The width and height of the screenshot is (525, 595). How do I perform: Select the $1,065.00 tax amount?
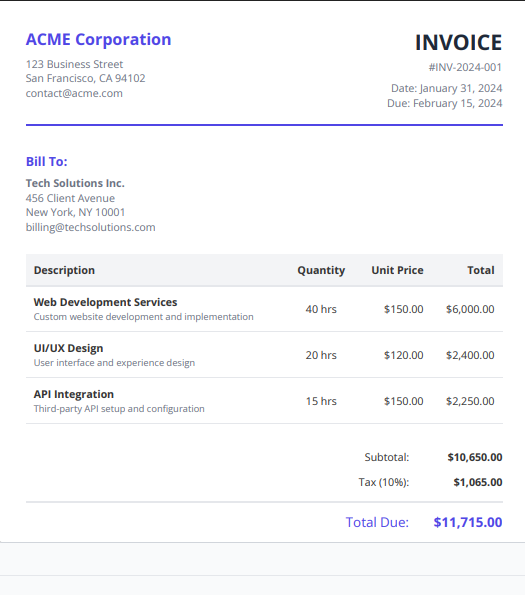click(478, 482)
